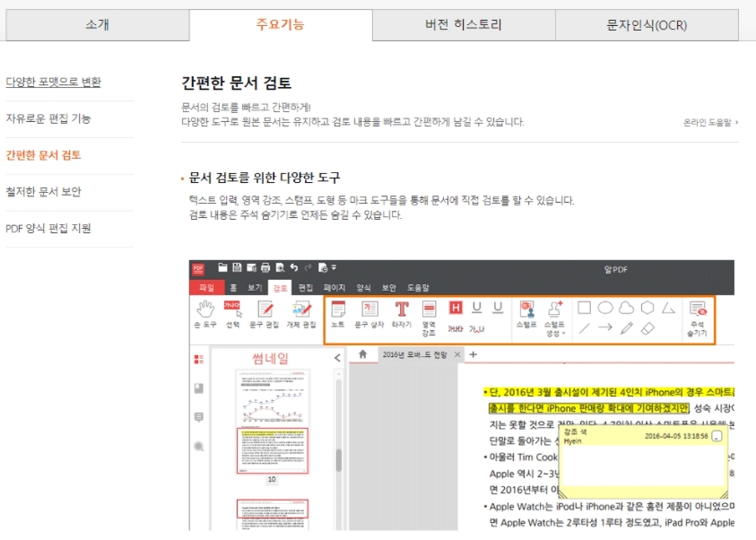Select the 주요기능 tab

coord(281,24)
